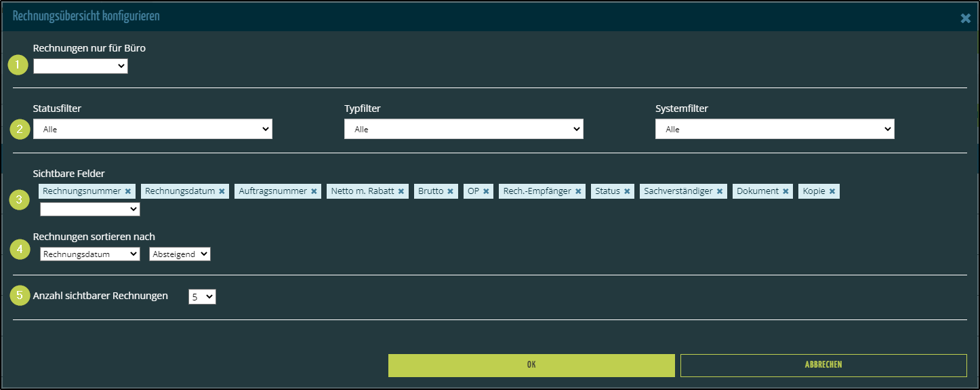Open the Rechnungen nur für Büro dropdown
The width and height of the screenshot is (980, 390).
tap(81, 66)
